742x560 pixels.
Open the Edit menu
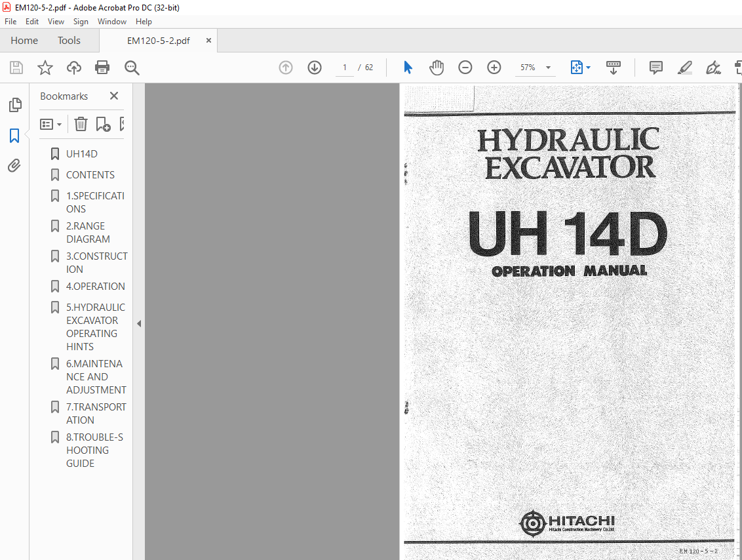(32, 21)
